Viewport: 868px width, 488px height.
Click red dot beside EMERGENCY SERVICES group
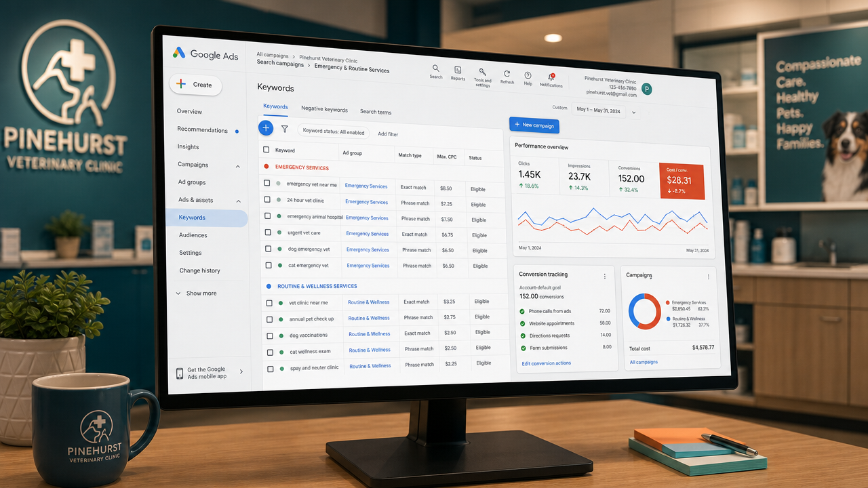click(267, 166)
